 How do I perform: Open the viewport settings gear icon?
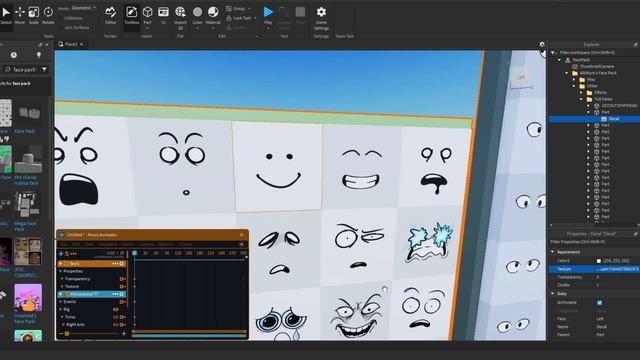coord(542,44)
